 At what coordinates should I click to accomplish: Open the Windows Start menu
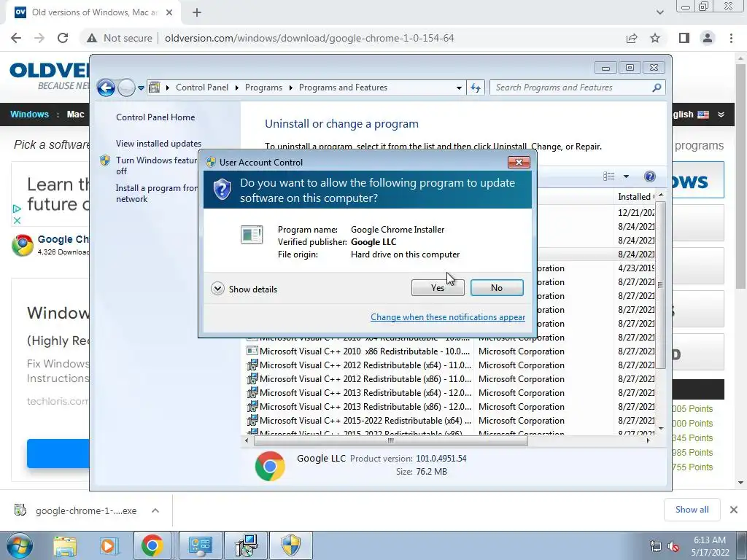point(20,545)
